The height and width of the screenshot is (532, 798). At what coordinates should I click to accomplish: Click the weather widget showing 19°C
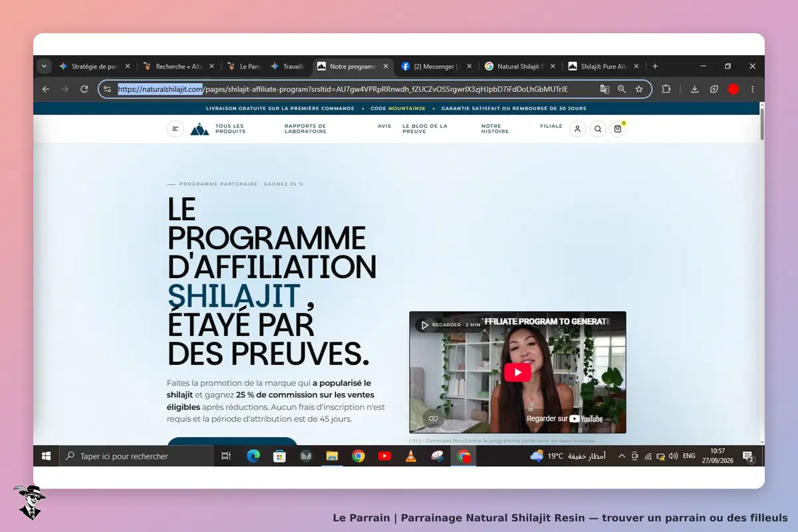569,456
